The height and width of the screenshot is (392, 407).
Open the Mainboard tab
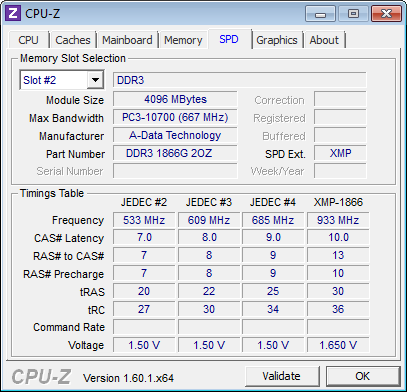coord(127,40)
